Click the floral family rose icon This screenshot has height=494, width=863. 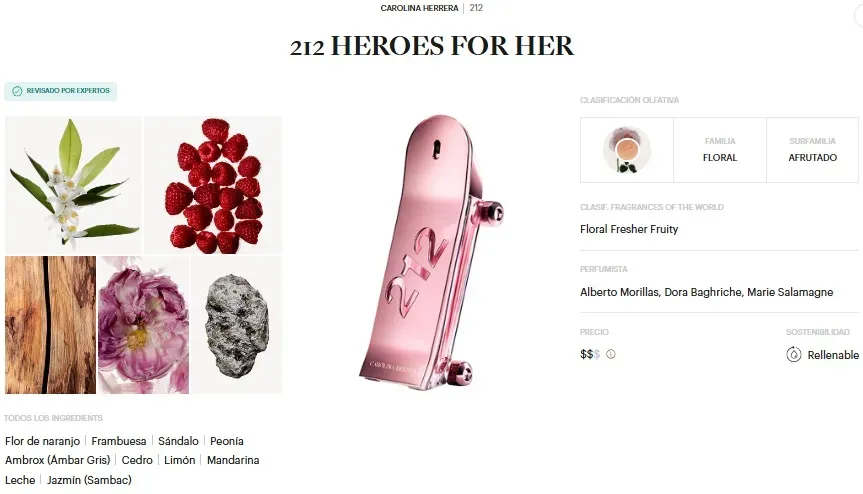(x=626, y=150)
